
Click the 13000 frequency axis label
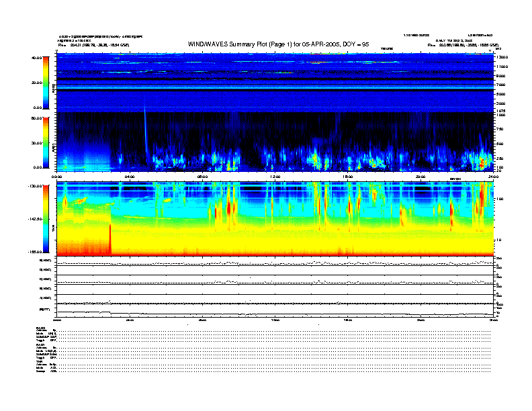tap(502, 57)
